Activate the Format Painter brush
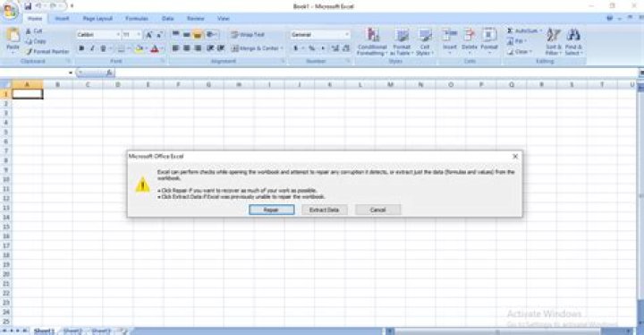The height and width of the screenshot is (335, 644). [x=47, y=51]
